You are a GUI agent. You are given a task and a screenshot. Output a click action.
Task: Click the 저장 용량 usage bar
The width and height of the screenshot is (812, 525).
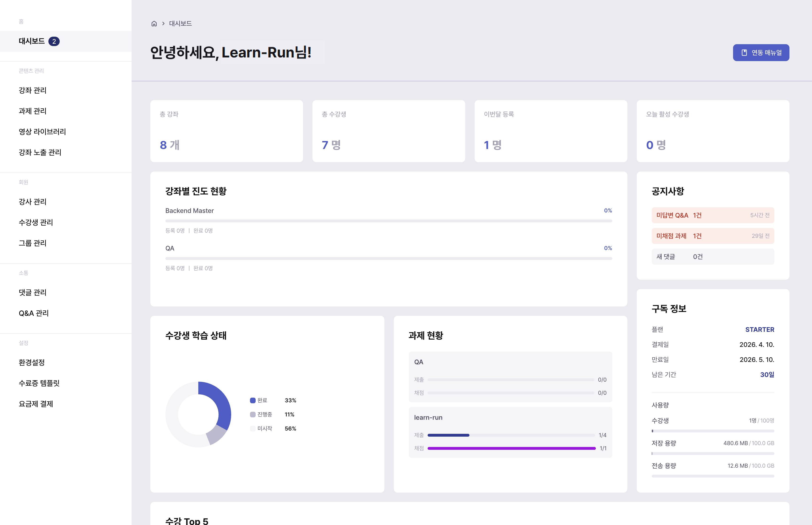(x=713, y=453)
